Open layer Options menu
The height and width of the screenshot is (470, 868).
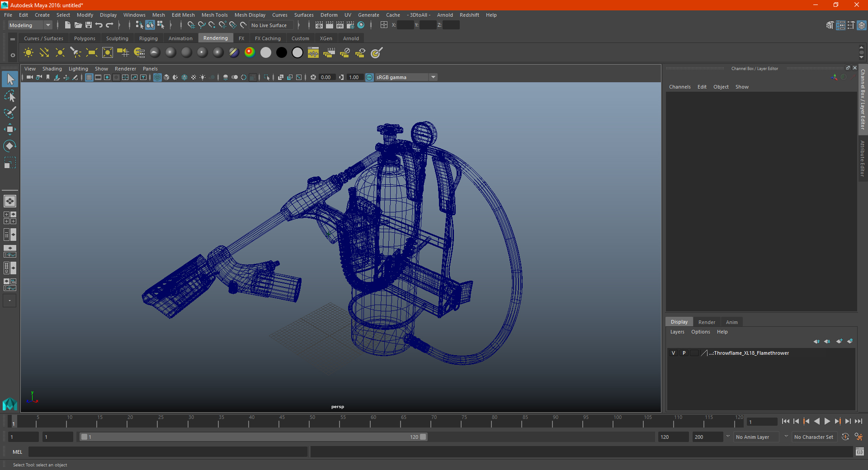700,332
